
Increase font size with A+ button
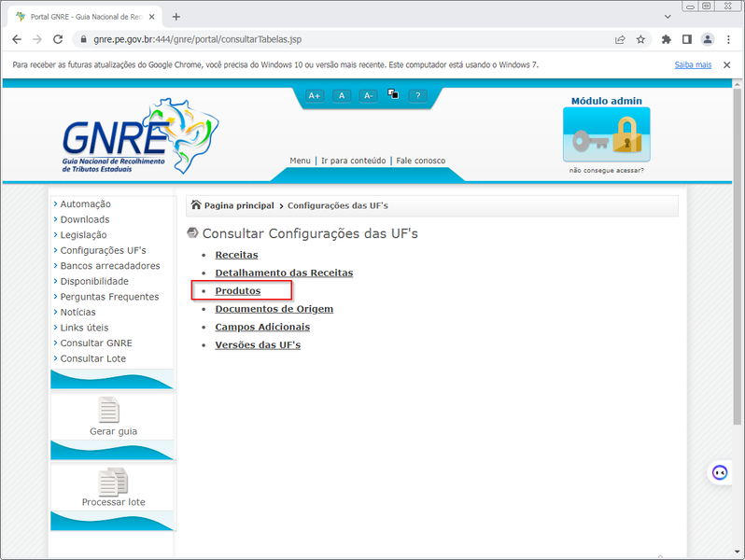coord(315,95)
